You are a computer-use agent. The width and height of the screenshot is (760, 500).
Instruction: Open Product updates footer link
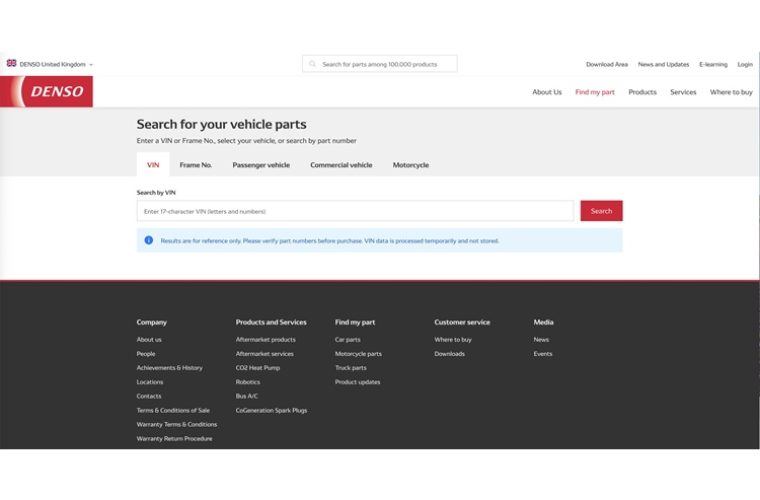coord(358,382)
